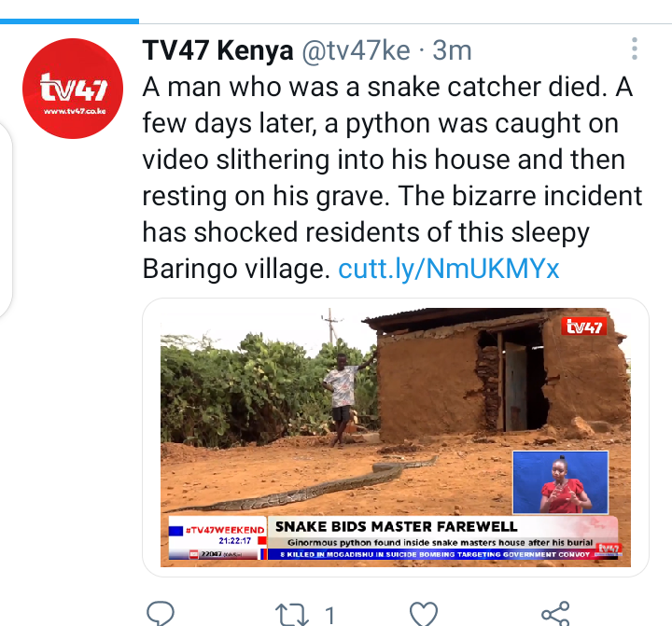Select the tweet text about the snake catcher
Screen dimensions: 672x626
(x=392, y=178)
